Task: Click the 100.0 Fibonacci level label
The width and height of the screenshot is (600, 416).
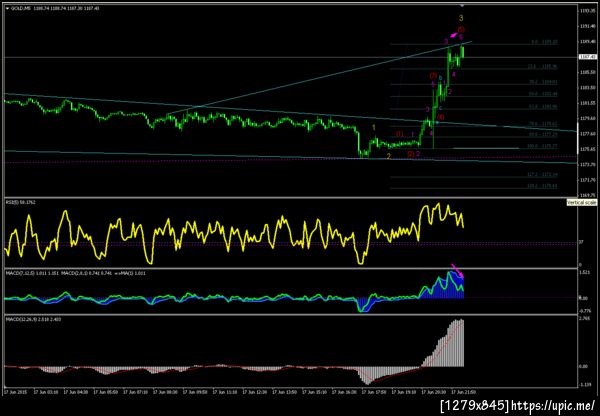Action: click(x=542, y=146)
